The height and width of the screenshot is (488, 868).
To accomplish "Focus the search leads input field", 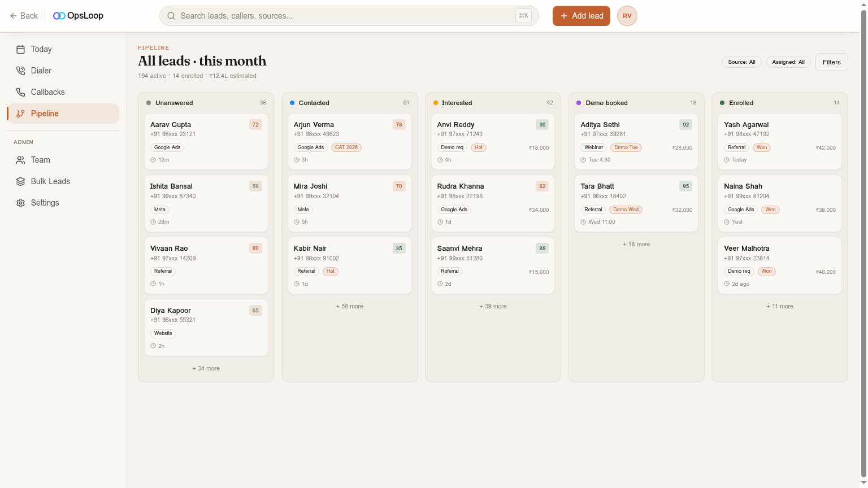I will tap(349, 16).
